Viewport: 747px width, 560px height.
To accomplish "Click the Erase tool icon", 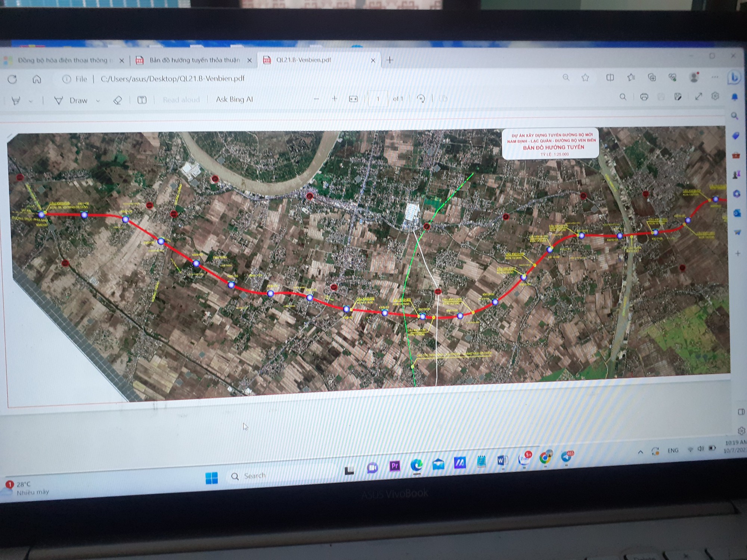I will tap(117, 100).
